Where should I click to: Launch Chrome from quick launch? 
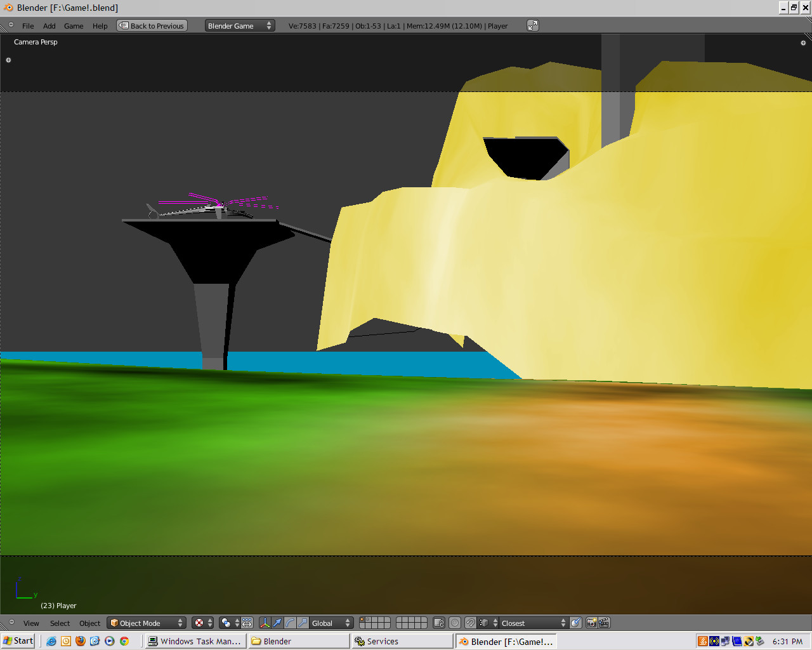(x=124, y=641)
